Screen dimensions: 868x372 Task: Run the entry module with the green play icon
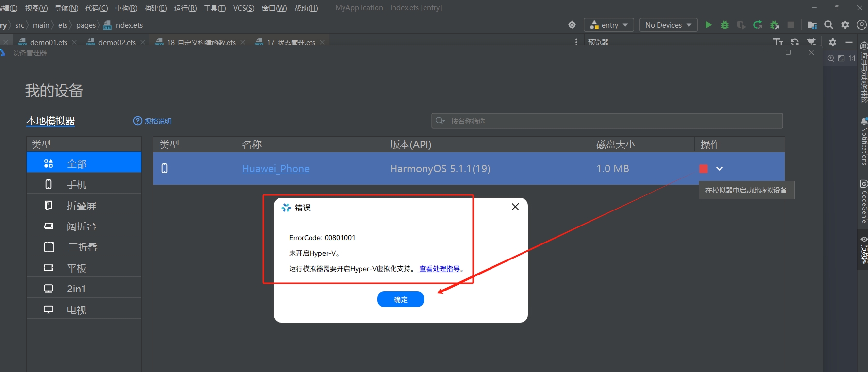pos(708,25)
